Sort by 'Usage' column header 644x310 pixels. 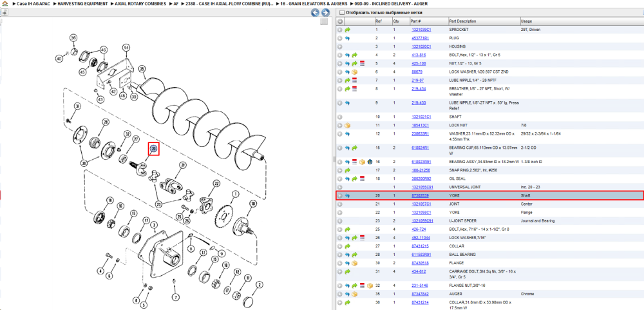click(x=526, y=21)
